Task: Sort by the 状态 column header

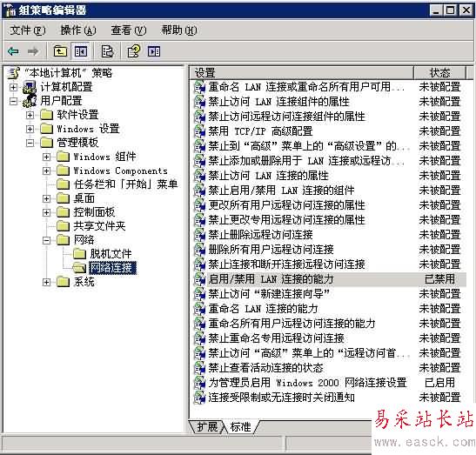Action: [439, 72]
